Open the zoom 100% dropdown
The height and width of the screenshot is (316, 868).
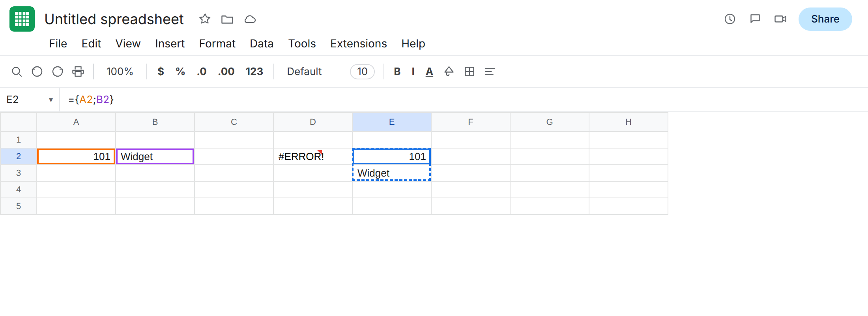tap(120, 71)
